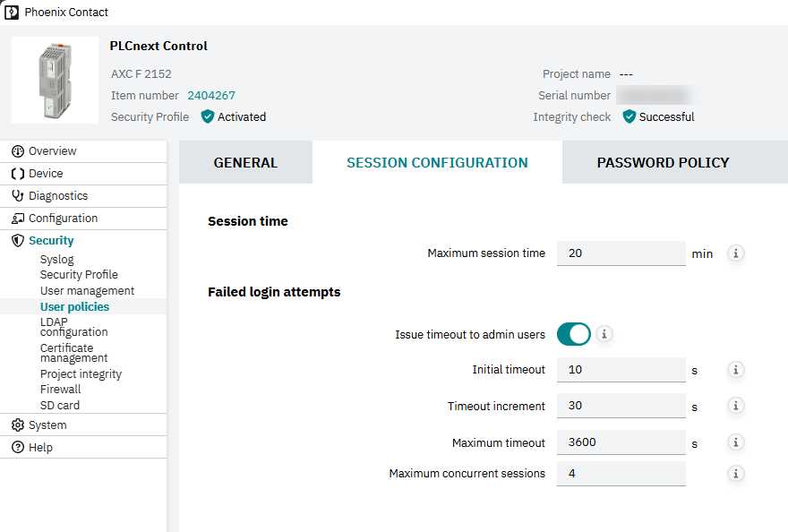This screenshot has width=788, height=532.
Task: Follow item number link 2404267
Action: (x=211, y=96)
